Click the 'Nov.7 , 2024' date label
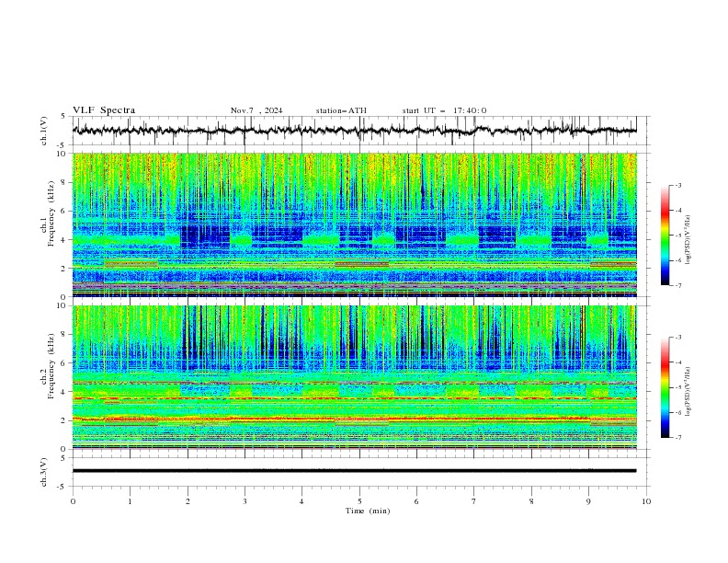The width and height of the screenshot is (728, 563). (256, 110)
